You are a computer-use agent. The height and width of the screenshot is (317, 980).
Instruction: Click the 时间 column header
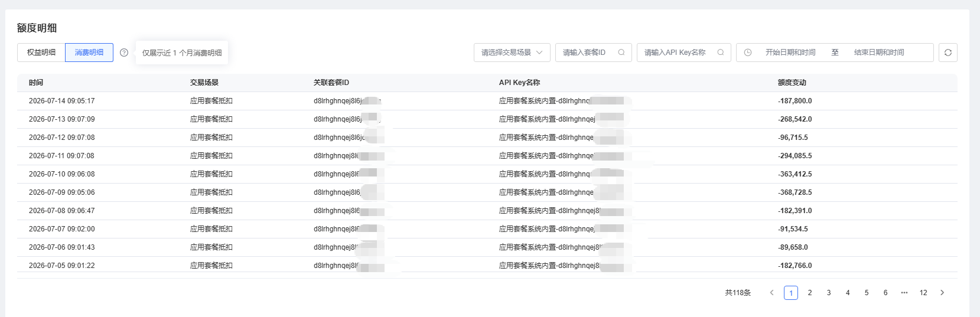[x=36, y=83]
